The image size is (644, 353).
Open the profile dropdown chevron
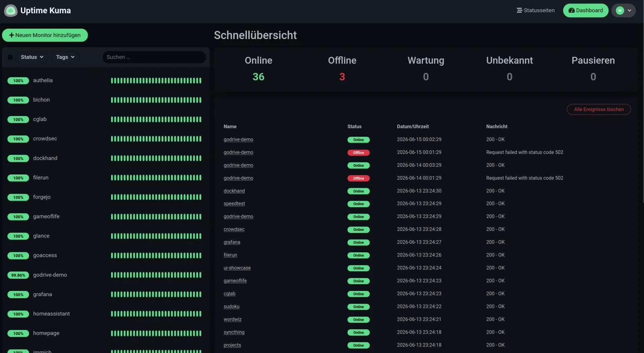pos(630,10)
